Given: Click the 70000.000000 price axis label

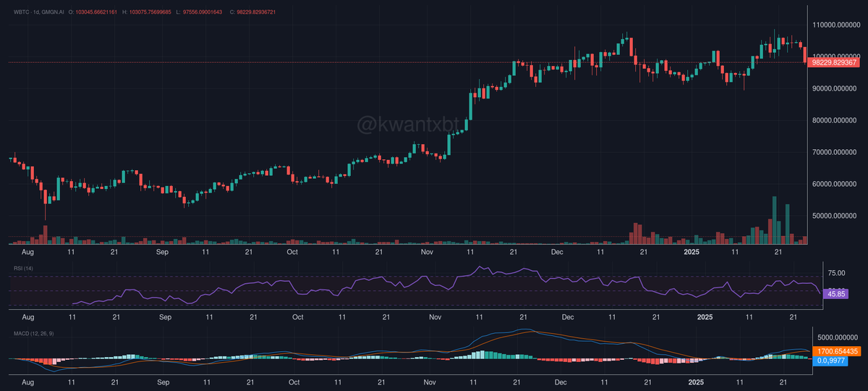Looking at the screenshot, I should point(835,153).
